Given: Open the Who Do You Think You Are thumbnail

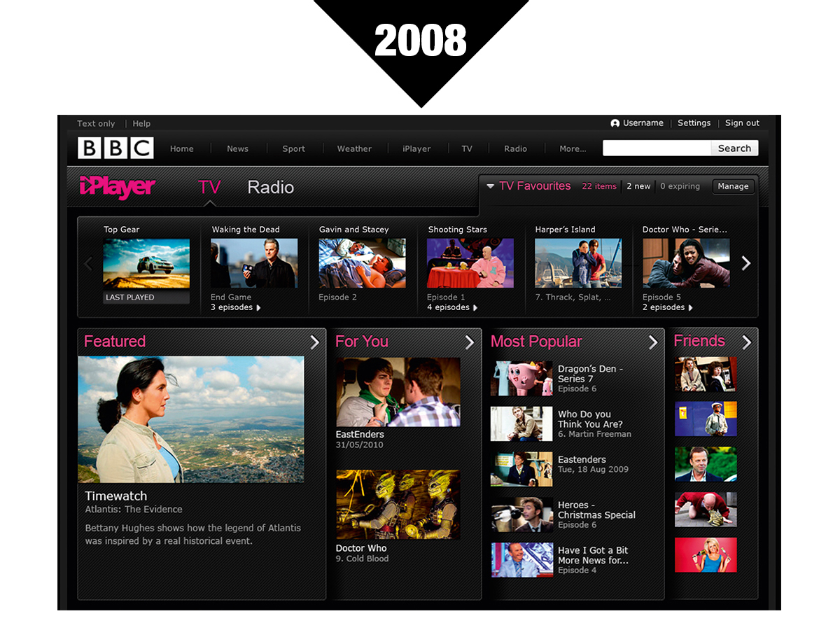Looking at the screenshot, I should click(521, 424).
